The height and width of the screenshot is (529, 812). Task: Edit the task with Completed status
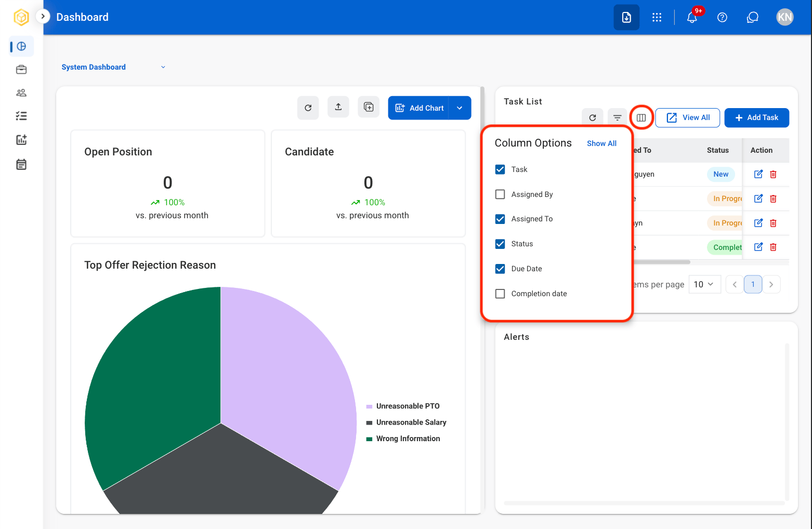pyautogui.click(x=758, y=247)
